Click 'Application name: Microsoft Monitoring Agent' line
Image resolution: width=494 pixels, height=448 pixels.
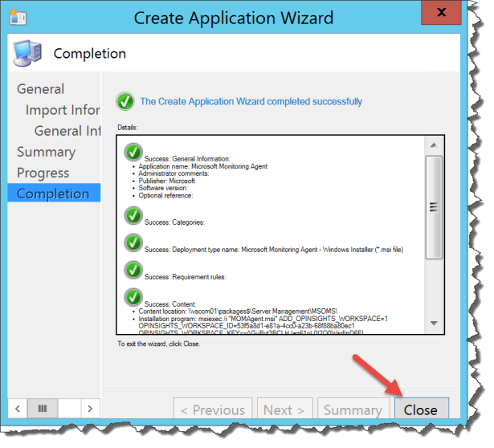tap(203, 166)
